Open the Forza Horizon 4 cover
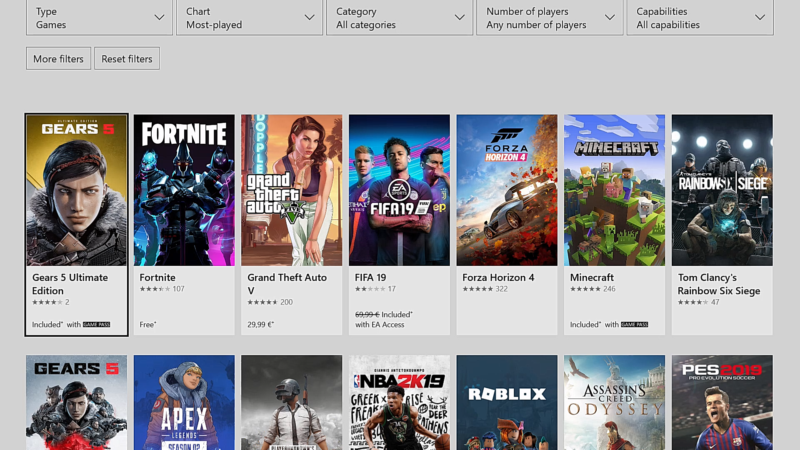 507,190
